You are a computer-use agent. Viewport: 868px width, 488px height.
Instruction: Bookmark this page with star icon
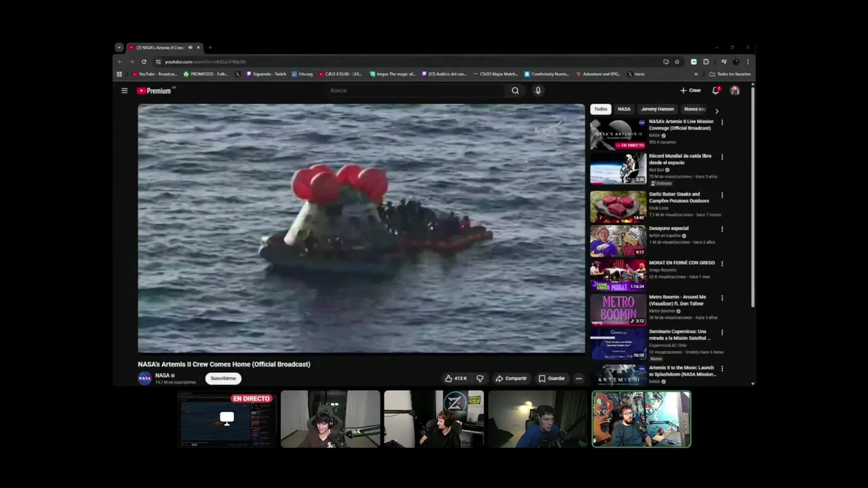tap(677, 62)
